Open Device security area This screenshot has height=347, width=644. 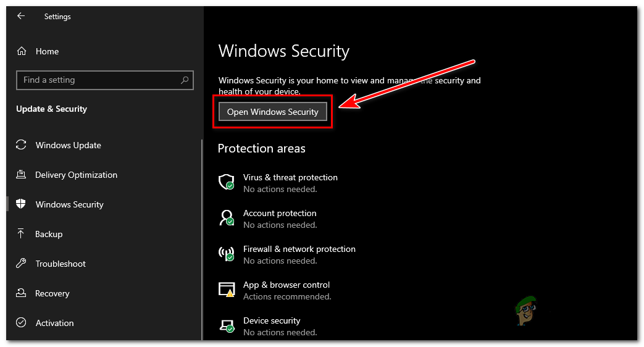(272, 320)
